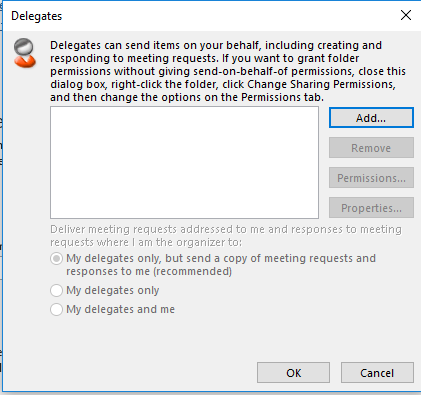Click inside the empty delegates list box
Image resolution: width=421 pixels, height=395 pixels.
[184, 162]
